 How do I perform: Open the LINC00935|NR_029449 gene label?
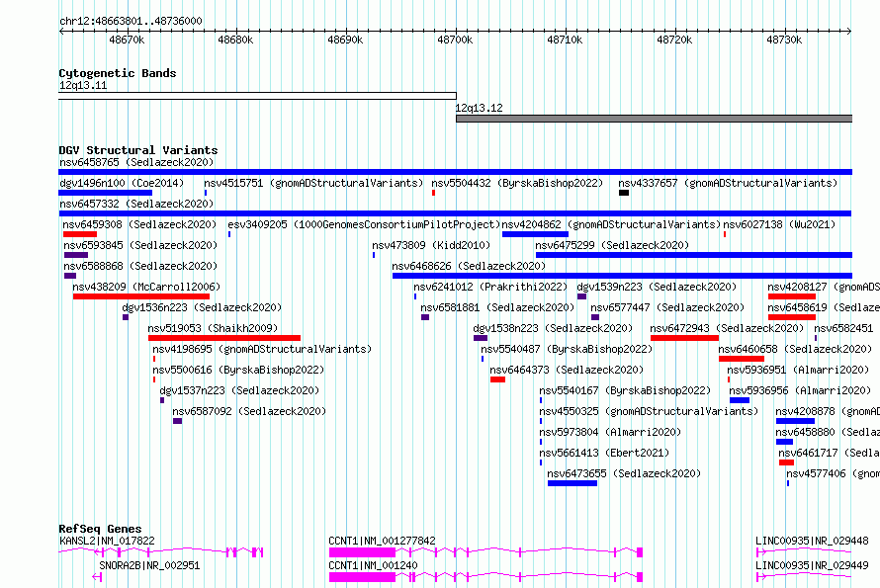[x=812, y=565]
